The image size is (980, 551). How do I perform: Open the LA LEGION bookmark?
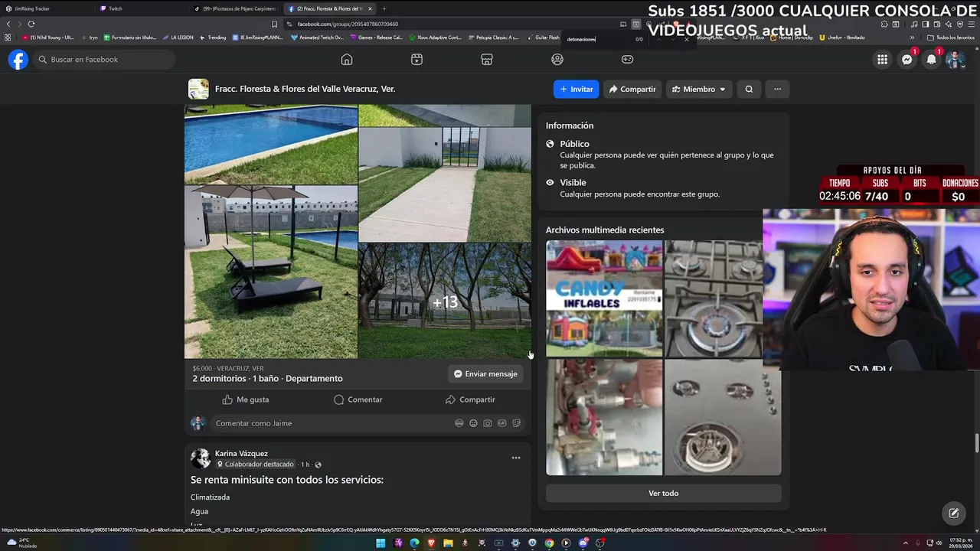click(178, 37)
